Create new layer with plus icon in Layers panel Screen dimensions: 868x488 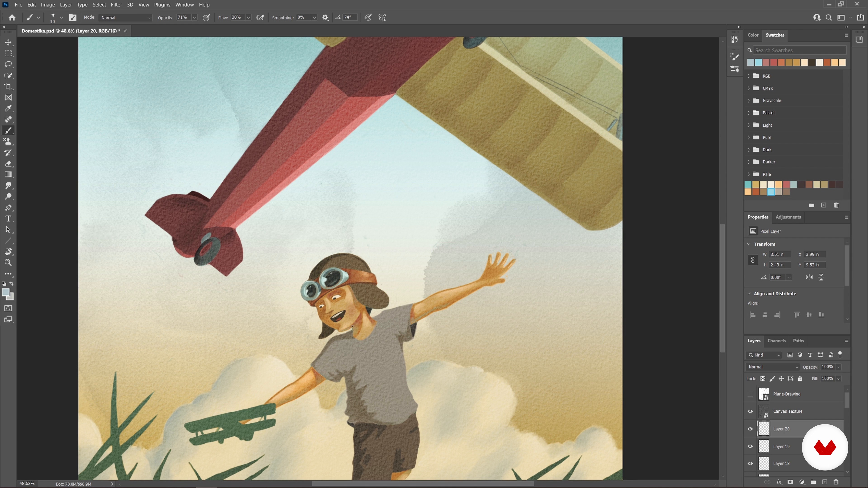(x=825, y=482)
